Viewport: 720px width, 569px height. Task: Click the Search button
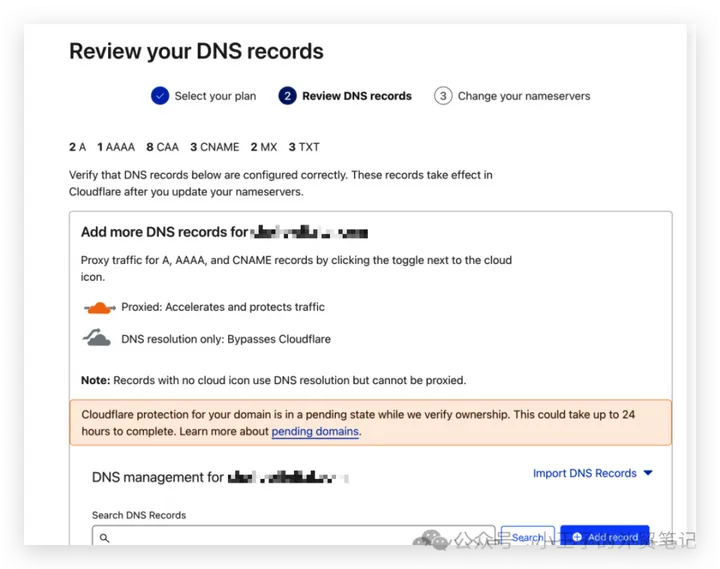pyautogui.click(x=528, y=536)
